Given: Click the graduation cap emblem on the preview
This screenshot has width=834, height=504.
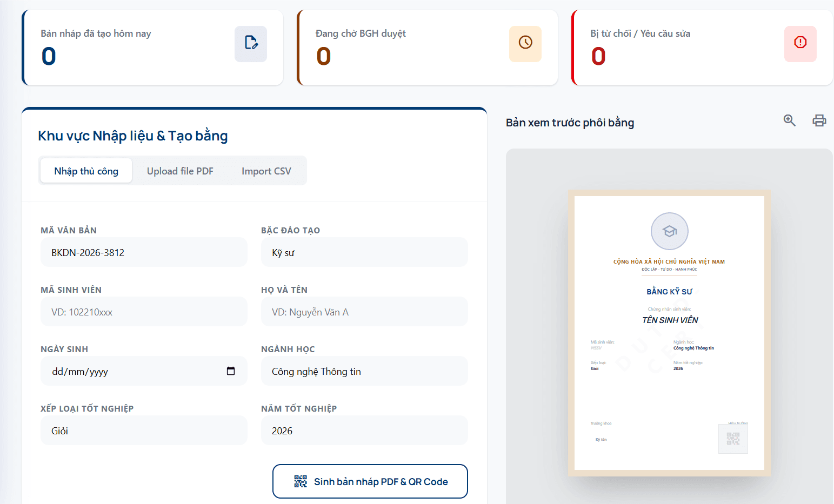Looking at the screenshot, I should point(670,231).
